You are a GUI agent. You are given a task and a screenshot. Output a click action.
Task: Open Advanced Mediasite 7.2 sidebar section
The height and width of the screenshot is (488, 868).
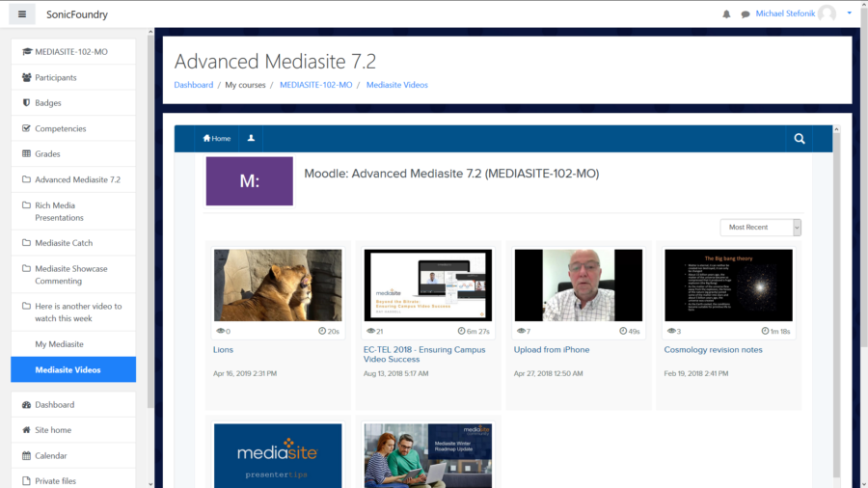tap(73, 179)
